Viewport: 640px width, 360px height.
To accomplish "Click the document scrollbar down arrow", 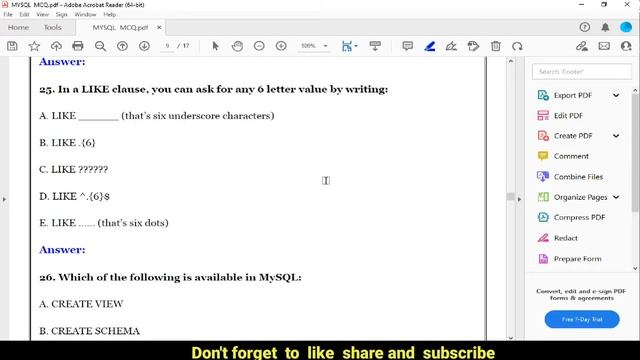I will pyautogui.click(x=511, y=338).
